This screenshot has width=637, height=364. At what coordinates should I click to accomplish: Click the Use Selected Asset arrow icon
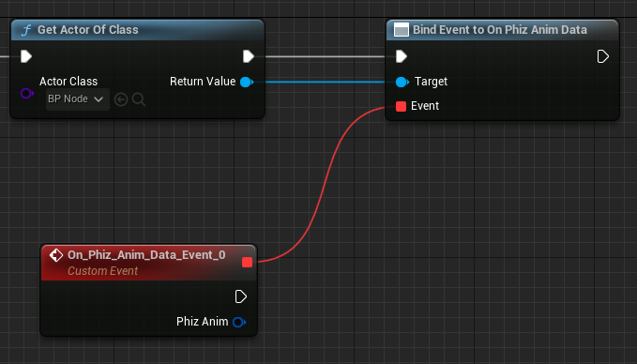tap(121, 99)
